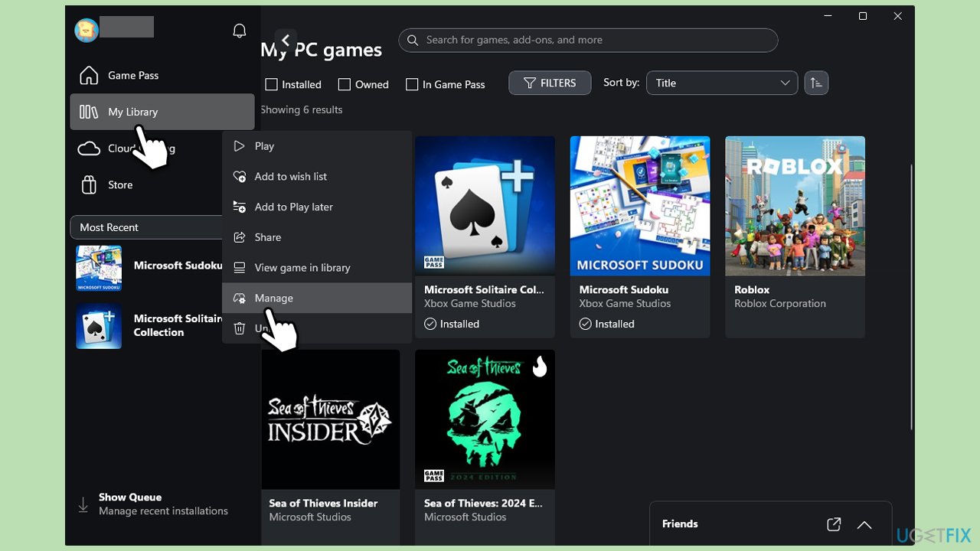Open the Friends panel header
This screenshot has width=980, height=551.
770,524
